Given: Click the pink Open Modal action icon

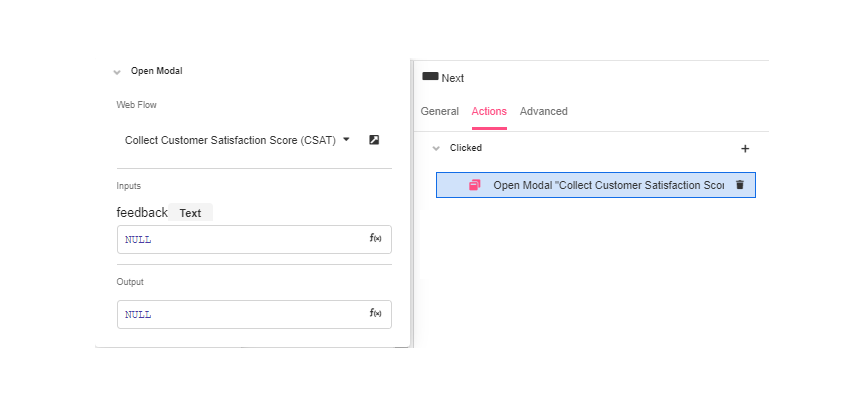Looking at the screenshot, I should pos(474,185).
